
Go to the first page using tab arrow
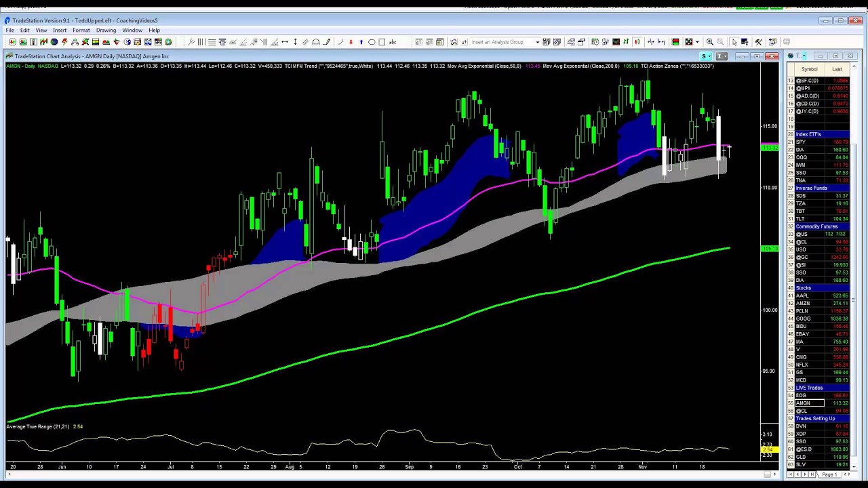tap(791, 474)
